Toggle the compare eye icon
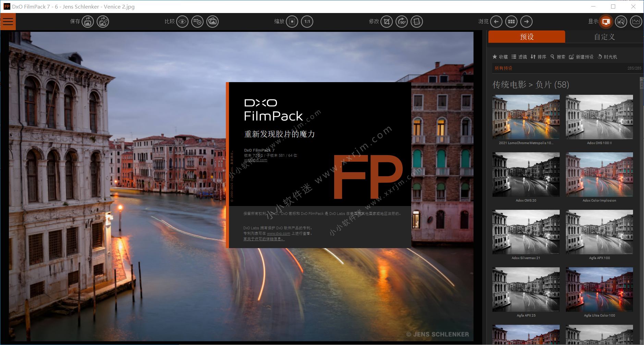The height and width of the screenshot is (345, 644). point(182,22)
